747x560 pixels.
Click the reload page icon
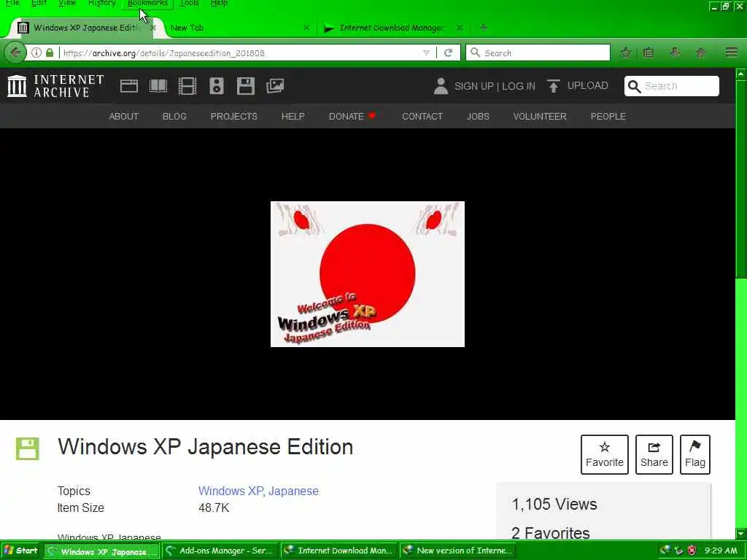tap(449, 52)
